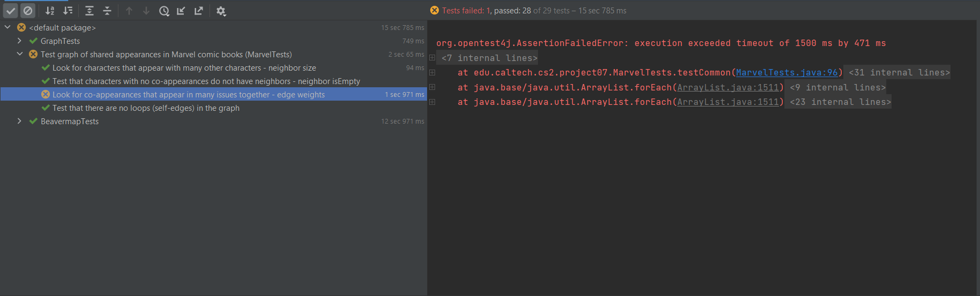The image size is (980, 296).
Task: Toggle the Show Ignored tests button
Action: [28, 11]
